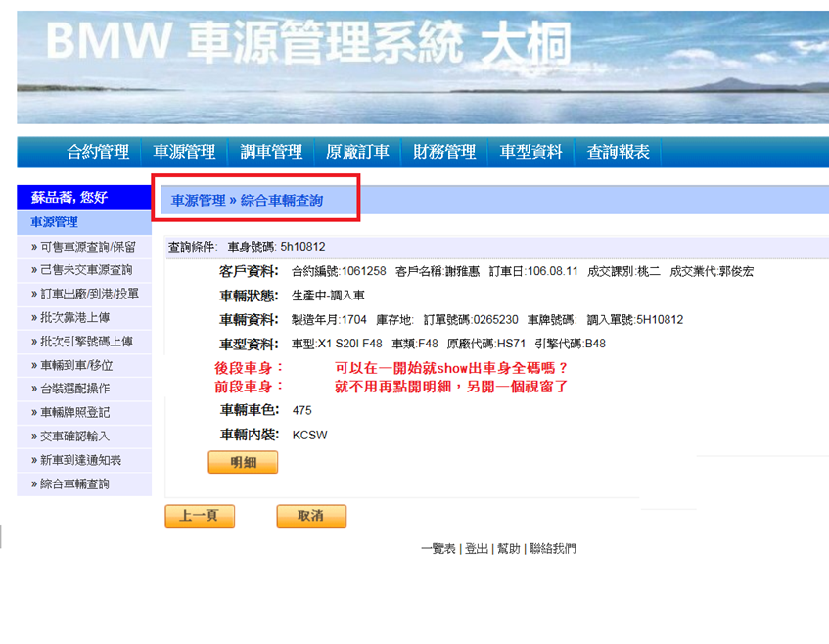Click the 成交課別:桃二 text
Image resolution: width=829 pixels, height=644 pixels.
pos(623,271)
